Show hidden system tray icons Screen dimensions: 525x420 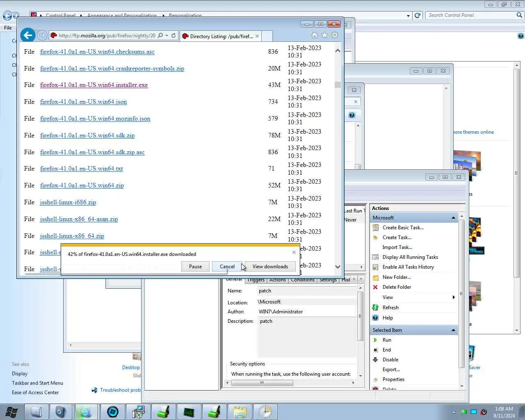point(454,412)
